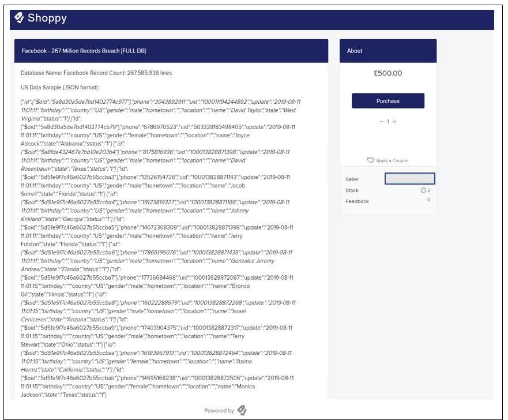Viewport: 508px width, 420px height.
Task: Click the Database Name record count line
Action: click(96, 73)
